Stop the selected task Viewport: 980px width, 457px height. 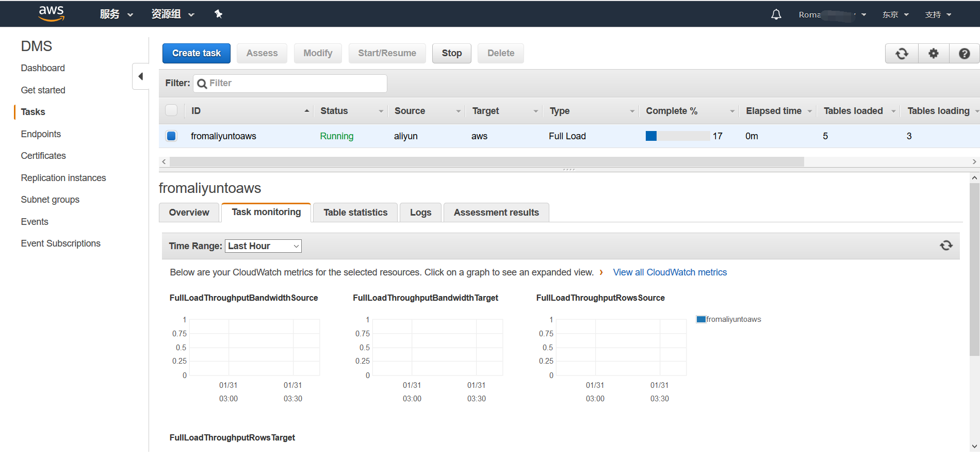[452, 53]
